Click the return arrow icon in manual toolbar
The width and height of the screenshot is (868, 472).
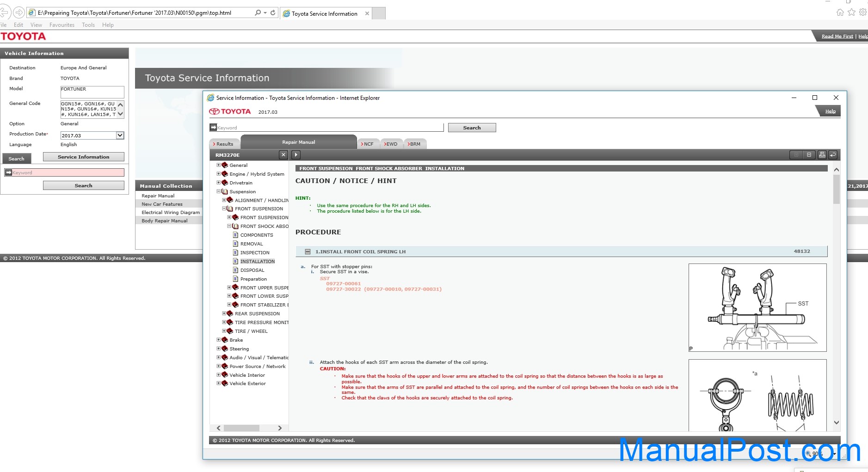coord(832,155)
